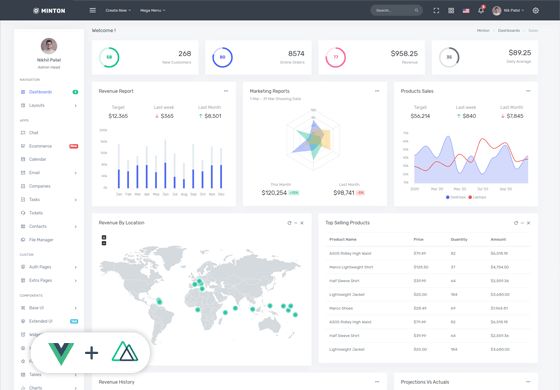This screenshot has height=390, width=560.
Task: Open Extended UI in sidebar
Action: [49, 321]
